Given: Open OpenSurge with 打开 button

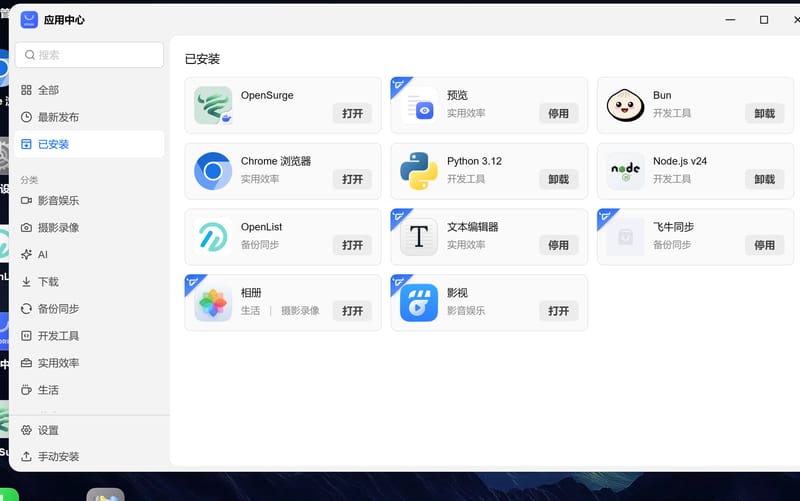Looking at the screenshot, I should 353,113.
